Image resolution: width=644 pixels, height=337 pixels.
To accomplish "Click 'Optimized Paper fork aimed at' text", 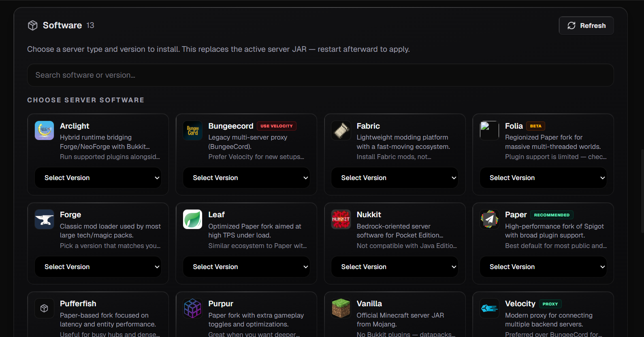I will pos(255,226).
